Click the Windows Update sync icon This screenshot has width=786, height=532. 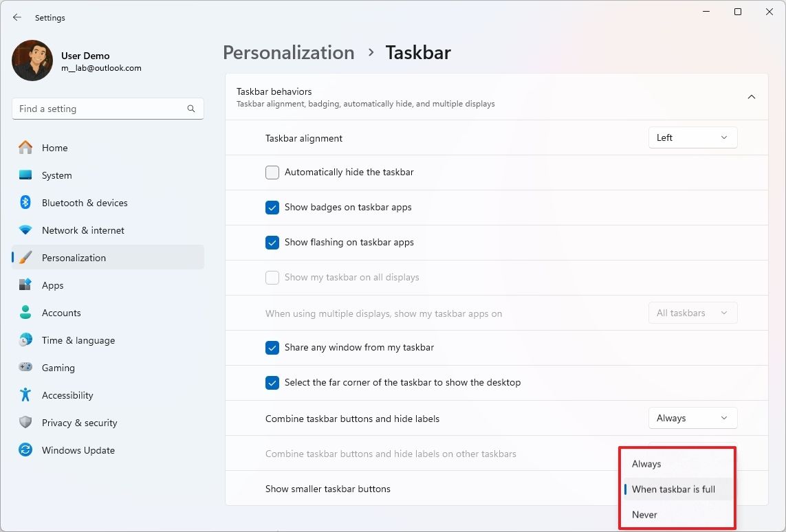click(x=25, y=450)
